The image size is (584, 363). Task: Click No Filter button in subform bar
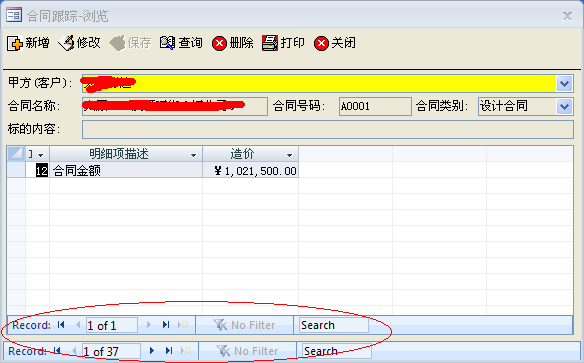[244, 325]
